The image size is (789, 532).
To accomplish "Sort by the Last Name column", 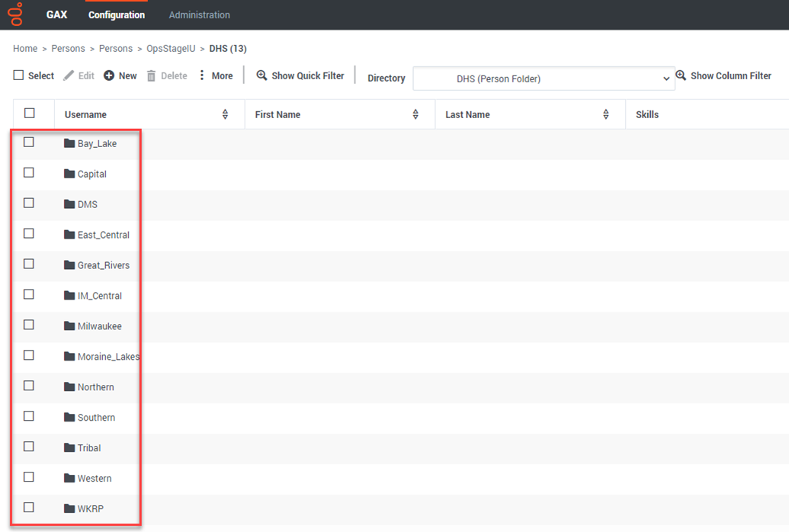I will [x=606, y=114].
